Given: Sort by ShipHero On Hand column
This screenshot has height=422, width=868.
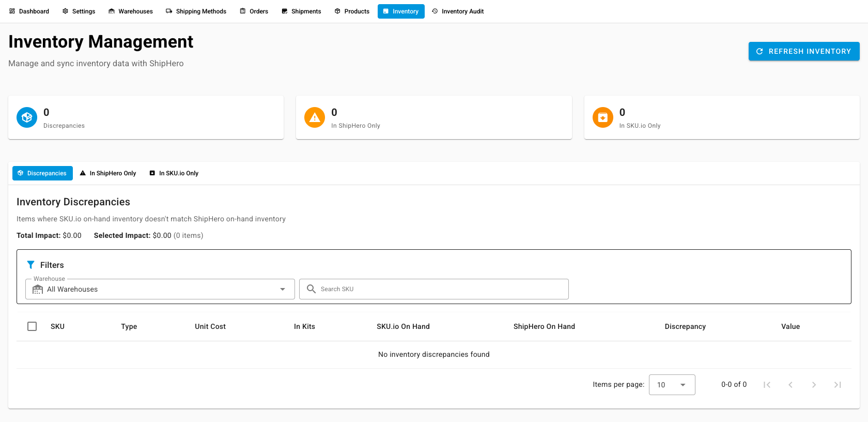Looking at the screenshot, I should point(544,326).
